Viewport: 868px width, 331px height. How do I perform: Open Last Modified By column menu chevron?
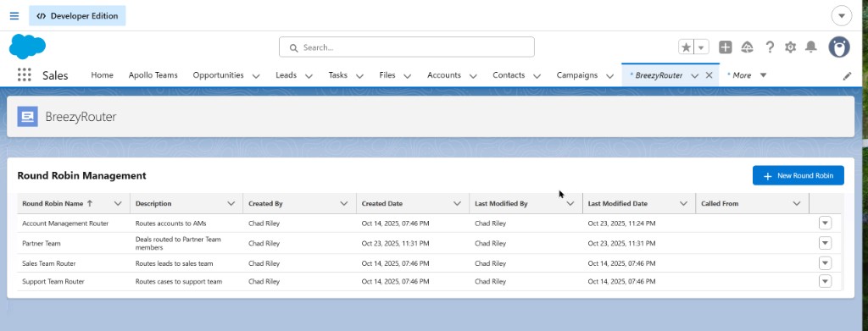(x=570, y=203)
